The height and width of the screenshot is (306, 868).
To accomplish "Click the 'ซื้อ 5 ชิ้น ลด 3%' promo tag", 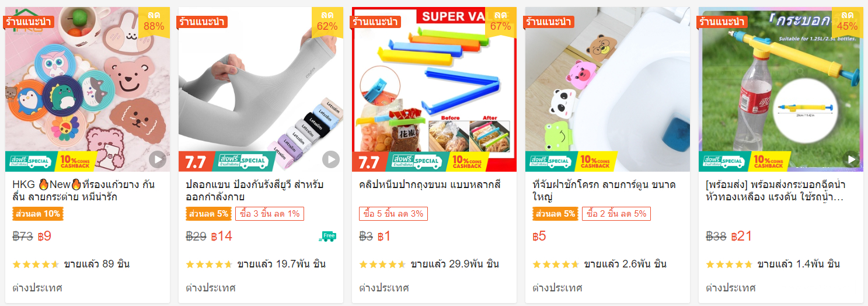I will tap(393, 214).
